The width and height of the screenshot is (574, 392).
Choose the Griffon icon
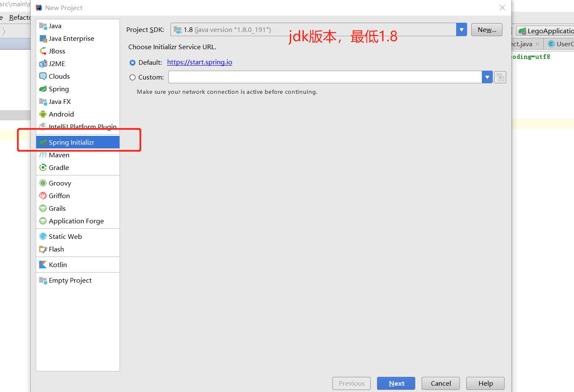pyautogui.click(x=43, y=196)
